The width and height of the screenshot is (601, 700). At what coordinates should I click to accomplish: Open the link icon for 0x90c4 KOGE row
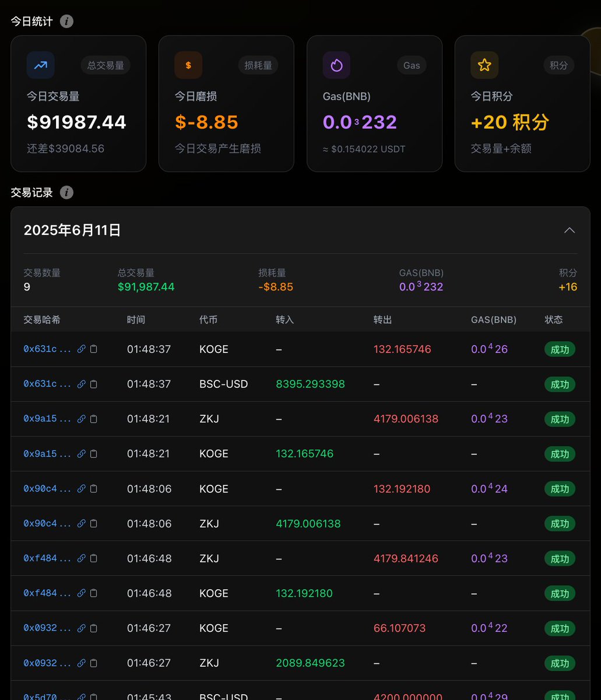(x=82, y=489)
